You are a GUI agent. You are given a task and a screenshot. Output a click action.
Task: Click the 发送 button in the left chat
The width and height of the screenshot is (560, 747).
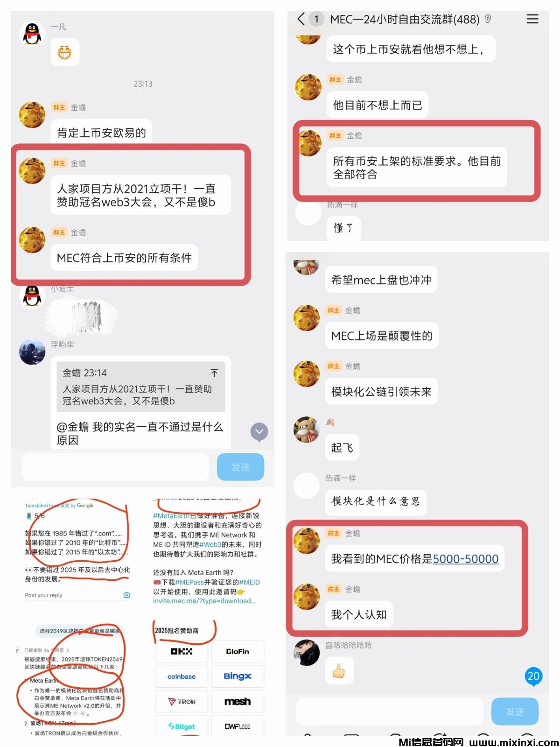point(241,467)
